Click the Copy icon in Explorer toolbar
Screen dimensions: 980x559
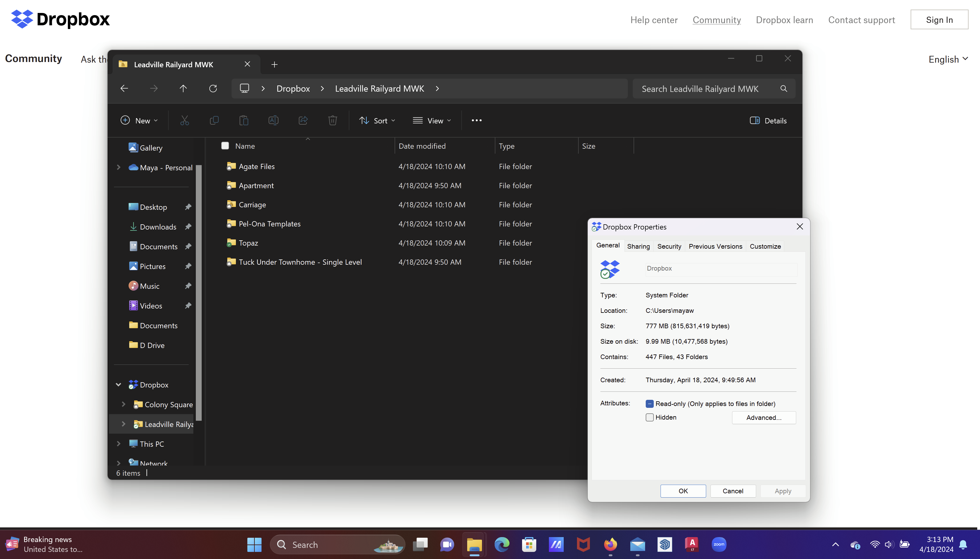pos(214,121)
